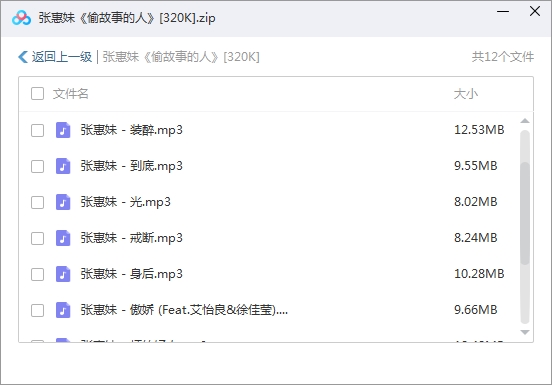Viewport: 552px width, 385px height.
Task: Click the window title 张惠妹《偷故事的人》[320K].zip
Action: point(127,18)
